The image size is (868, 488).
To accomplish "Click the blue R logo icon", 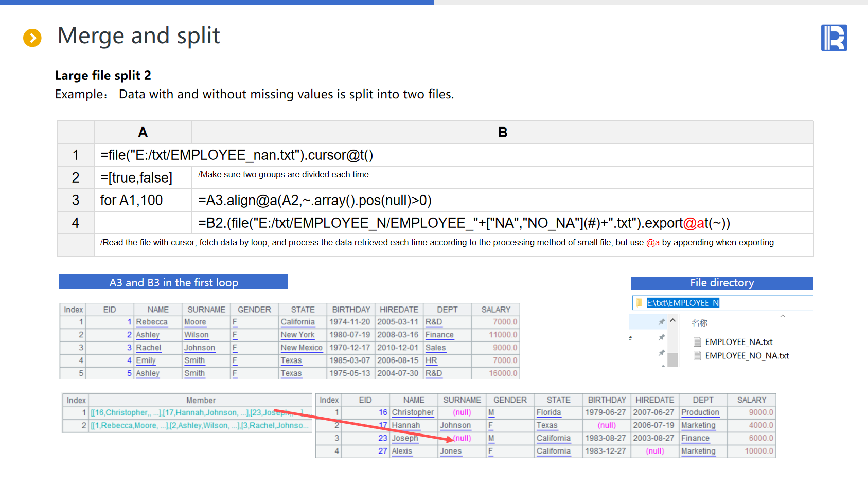I will 834,38.
